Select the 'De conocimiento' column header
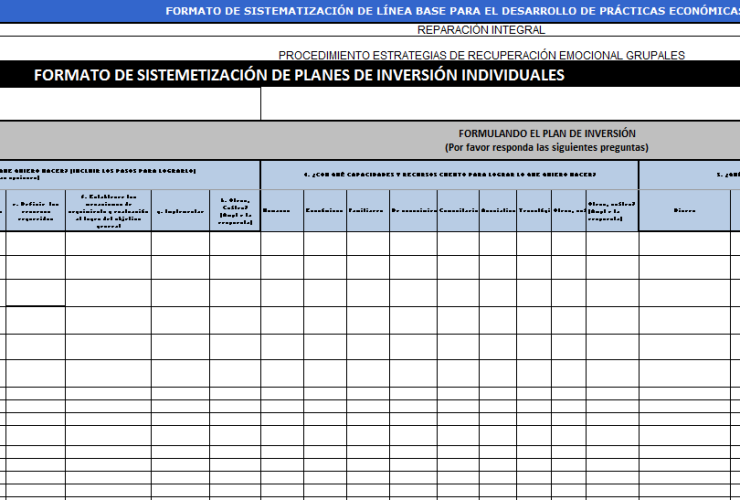This screenshot has height=500, width=740. pos(413,211)
